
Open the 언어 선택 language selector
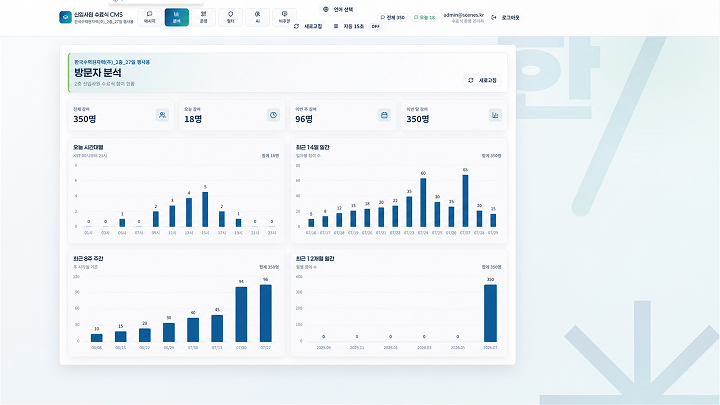pyautogui.click(x=338, y=9)
